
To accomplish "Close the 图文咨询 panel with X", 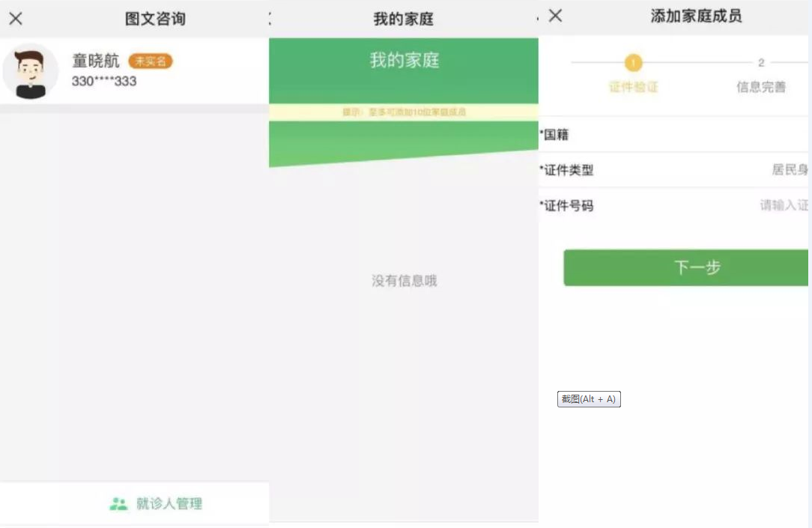I will click(x=15, y=19).
